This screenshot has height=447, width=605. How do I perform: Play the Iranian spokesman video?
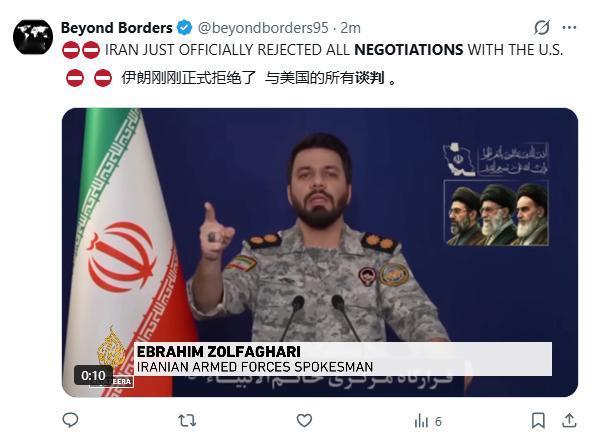tap(320, 252)
